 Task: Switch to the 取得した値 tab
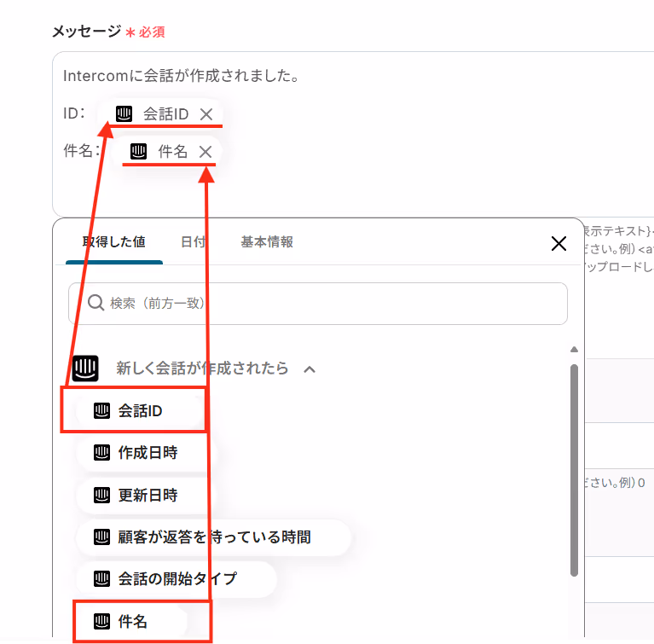point(114,241)
